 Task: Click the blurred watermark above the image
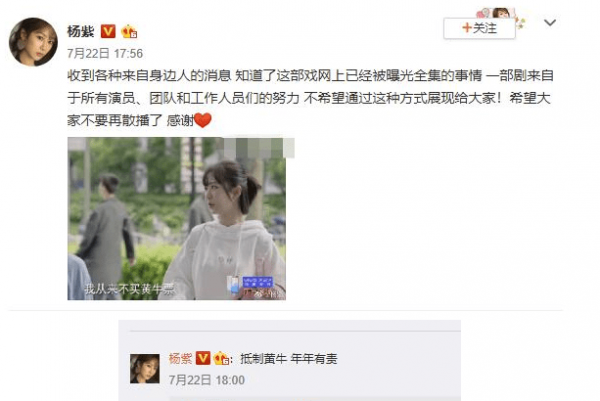point(259,148)
